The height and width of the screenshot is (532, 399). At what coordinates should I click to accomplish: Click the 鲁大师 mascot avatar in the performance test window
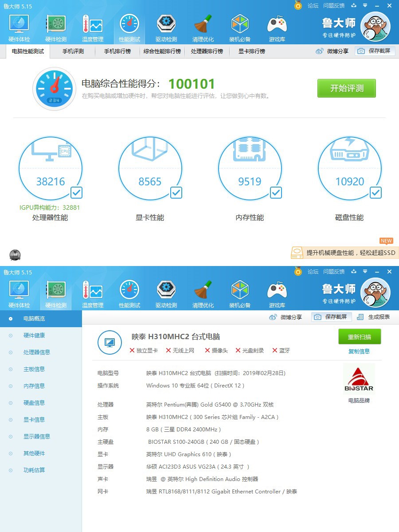pos(376,27)
